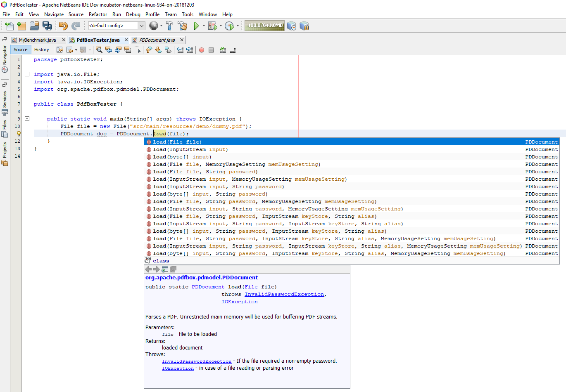The image size is (566, 392).
Task: Open the Projects side panel
Action: tap(5, 154)
